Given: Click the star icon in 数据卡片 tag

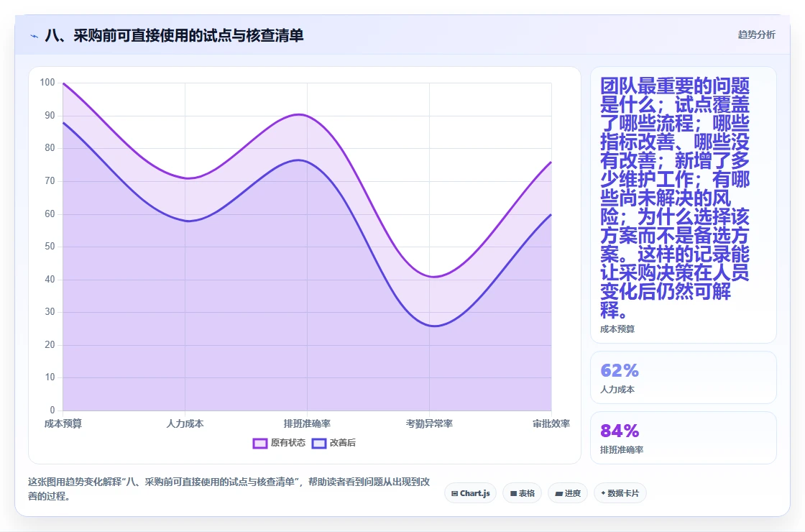Looking at the screenshot, I should pyautogui.click(x=603, y=493).
